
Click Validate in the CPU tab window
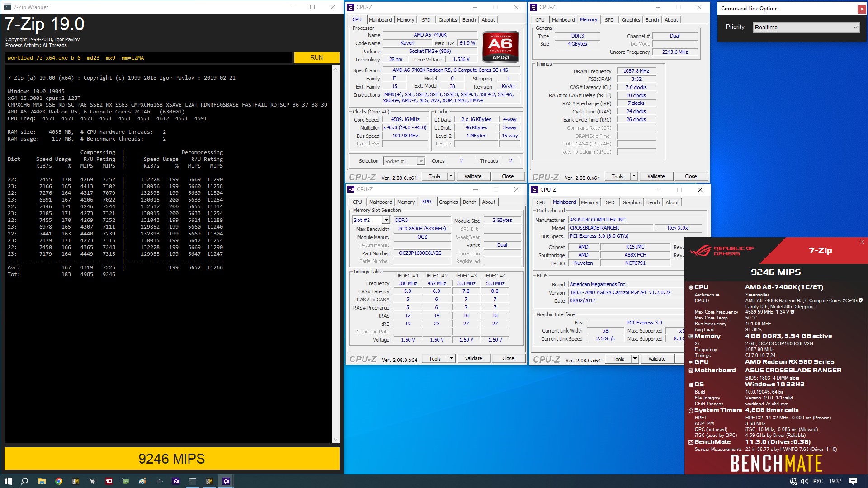[473, 176]
